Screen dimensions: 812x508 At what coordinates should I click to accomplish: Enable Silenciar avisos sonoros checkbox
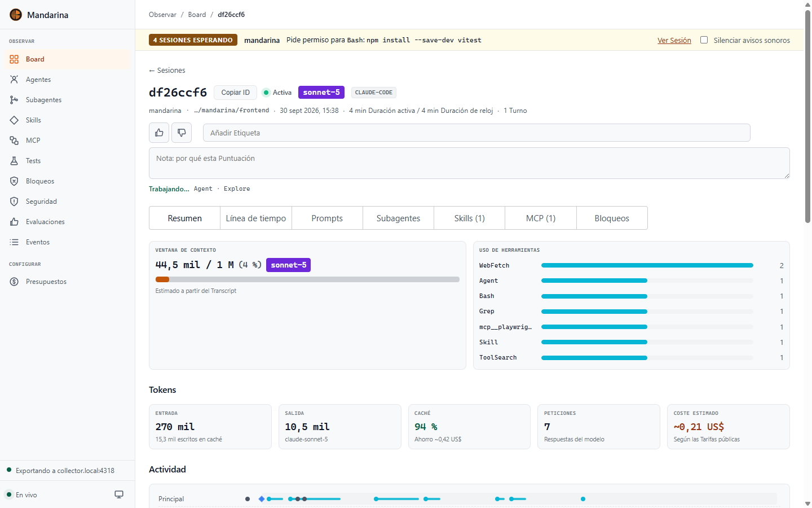pos(704,40)
